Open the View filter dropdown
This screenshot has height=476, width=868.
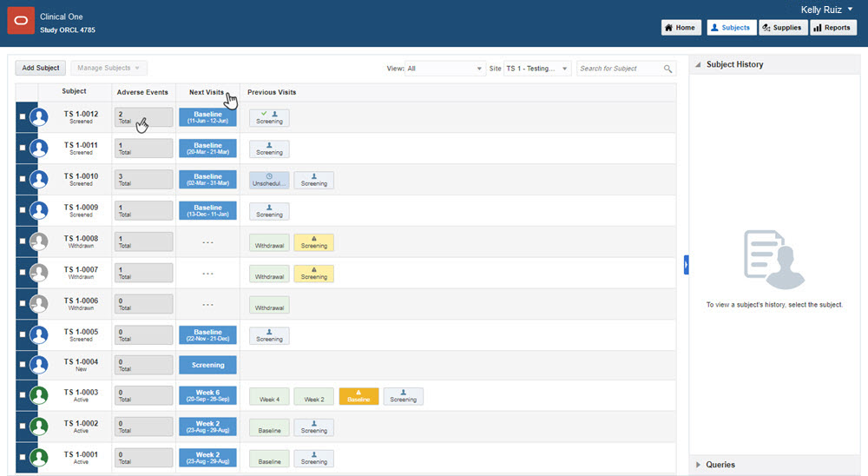pyautogui.click(x=445, y=69)
